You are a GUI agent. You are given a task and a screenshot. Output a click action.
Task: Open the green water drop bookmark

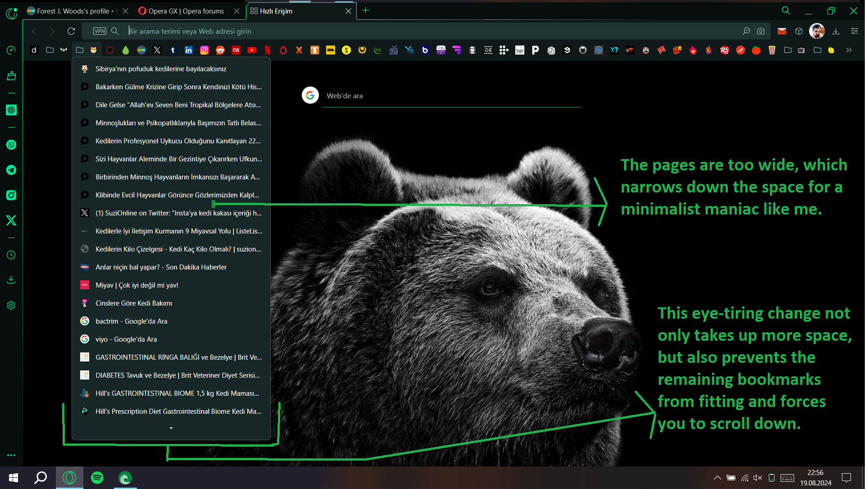(126, 50)
